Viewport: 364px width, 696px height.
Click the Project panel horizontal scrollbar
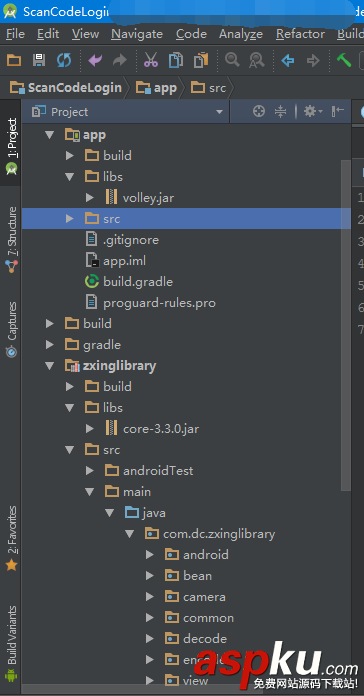(x=142, y=689)
